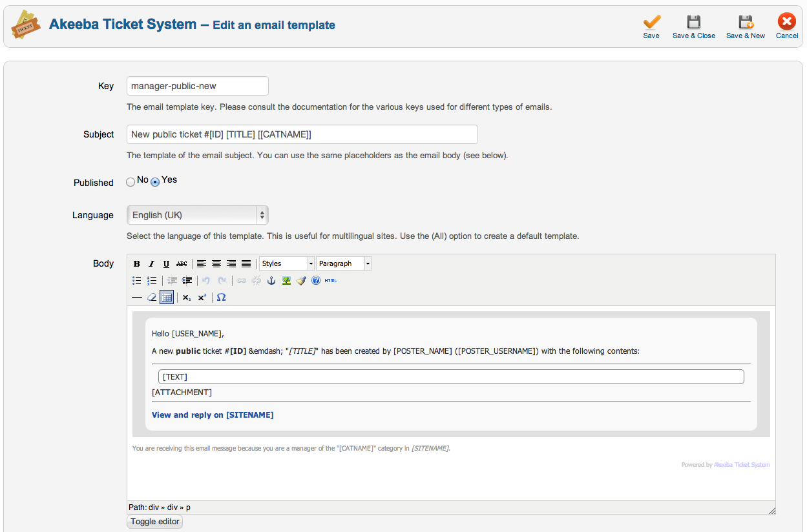Click Save & New in the toolbar

pos(746,27)
